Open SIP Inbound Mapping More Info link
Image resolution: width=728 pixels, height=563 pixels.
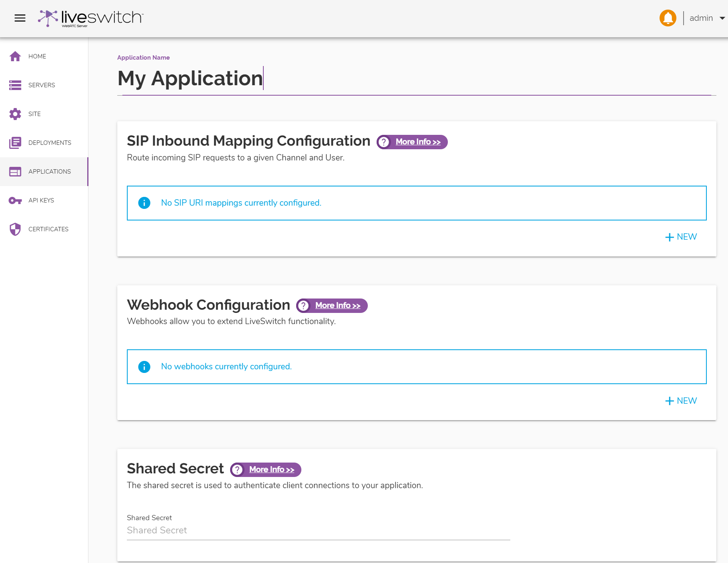coord(418,142)
